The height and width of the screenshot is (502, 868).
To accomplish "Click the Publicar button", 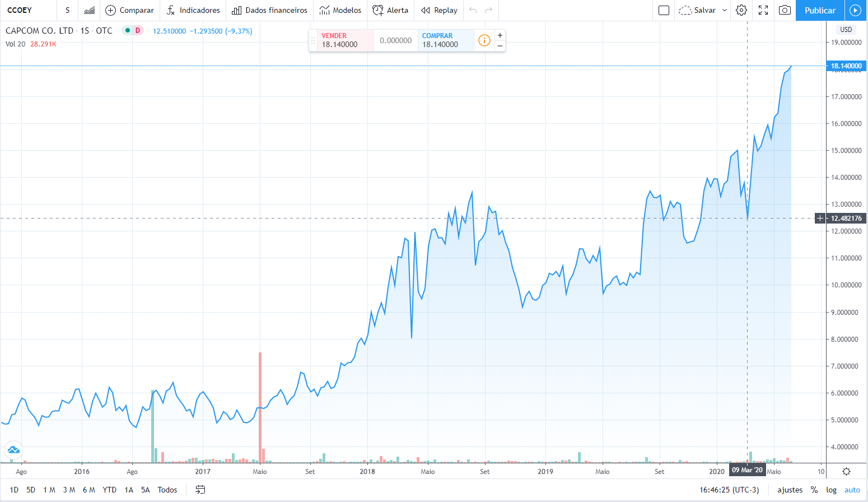I will (x=820, y=10).
